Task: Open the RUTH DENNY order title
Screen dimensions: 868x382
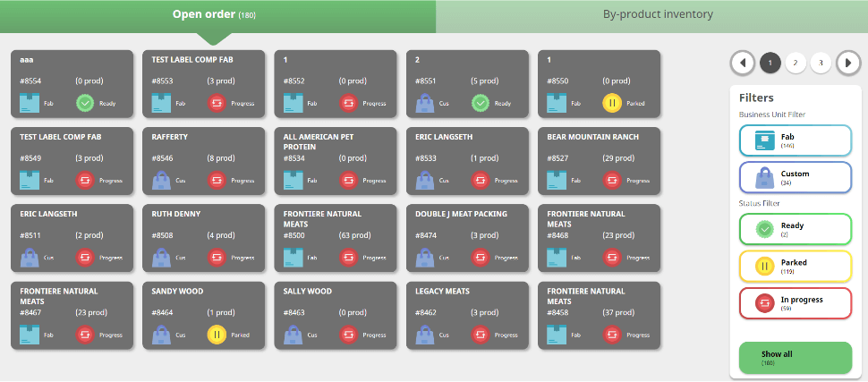Action: coord(176,214)
